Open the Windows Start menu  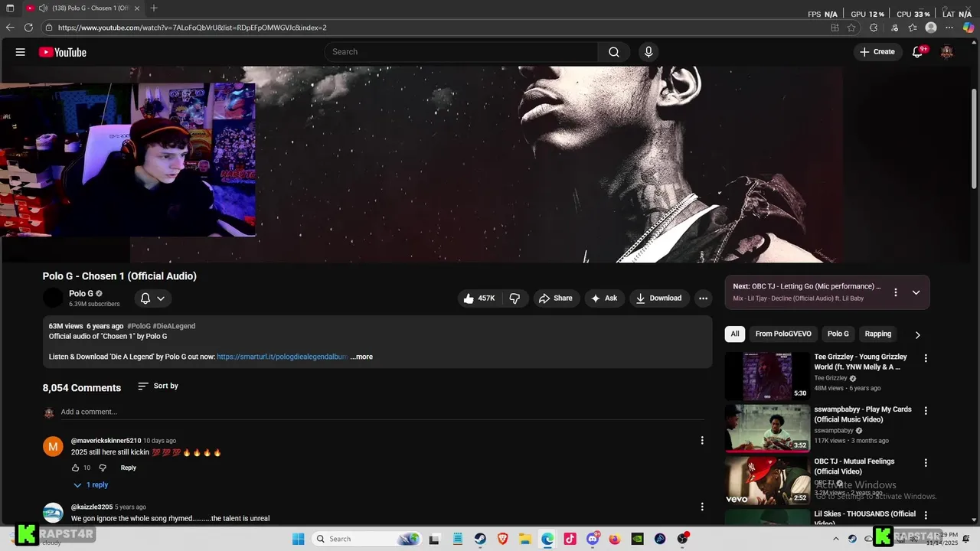(x=298, y=539)
